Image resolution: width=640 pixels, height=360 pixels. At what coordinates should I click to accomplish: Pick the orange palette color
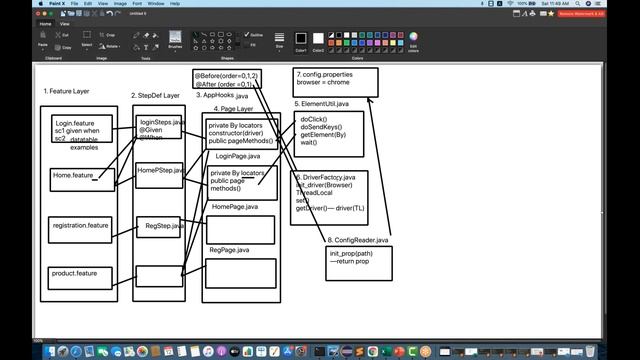pos(339,42)
